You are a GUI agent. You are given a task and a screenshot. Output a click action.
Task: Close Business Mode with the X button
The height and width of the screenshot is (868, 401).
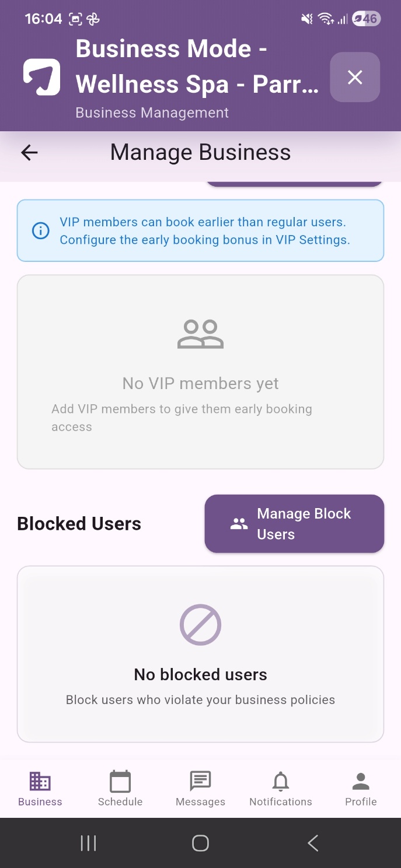[355, 77]
